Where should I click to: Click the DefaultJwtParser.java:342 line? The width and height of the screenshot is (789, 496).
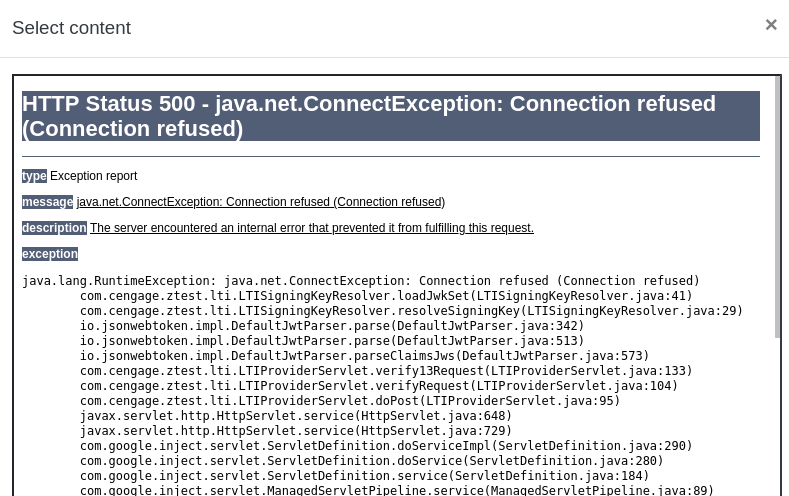[x=332, y=326]
